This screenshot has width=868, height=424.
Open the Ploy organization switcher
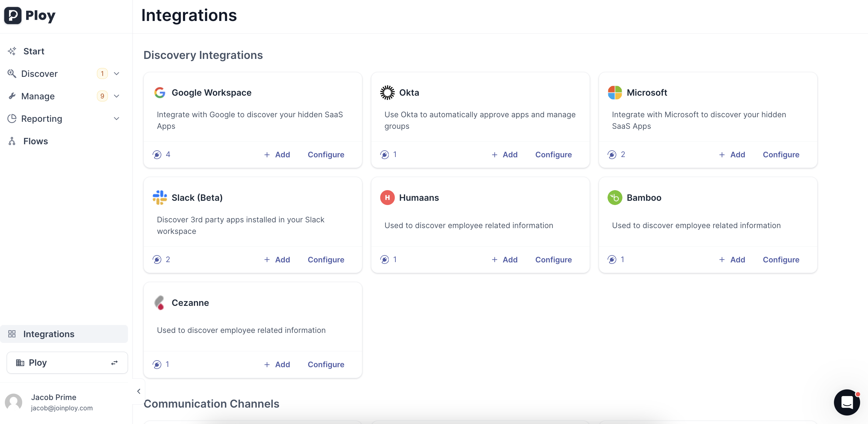pyautogui.click(x=67, y=362)
